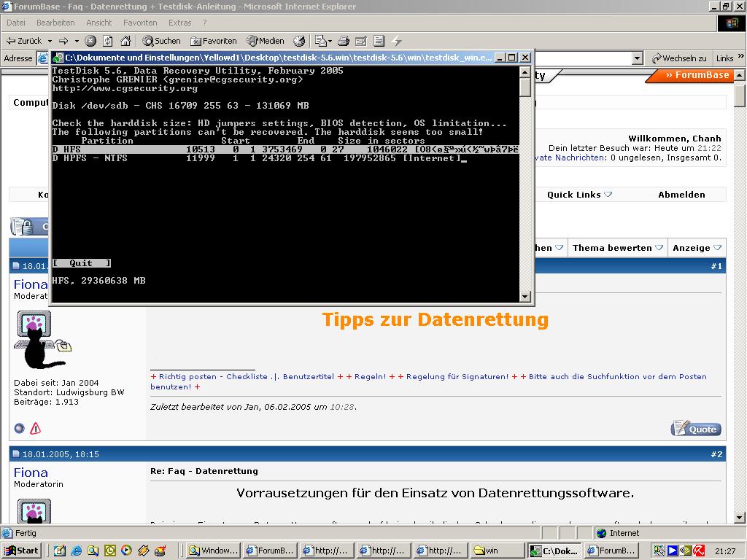Click the Abmelden link

(x=681, y=195)
